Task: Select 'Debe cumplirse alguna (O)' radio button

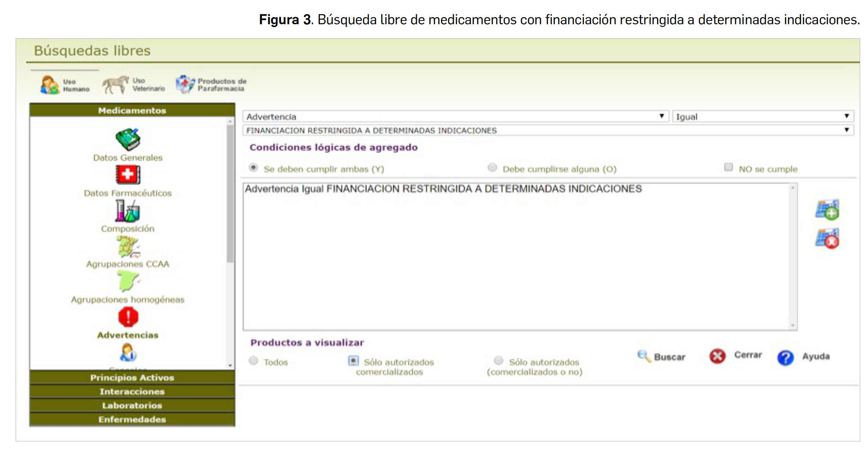Action: [492, 167]
